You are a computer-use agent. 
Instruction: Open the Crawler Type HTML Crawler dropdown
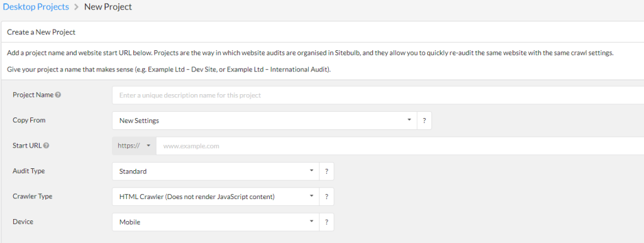[216, 197]
